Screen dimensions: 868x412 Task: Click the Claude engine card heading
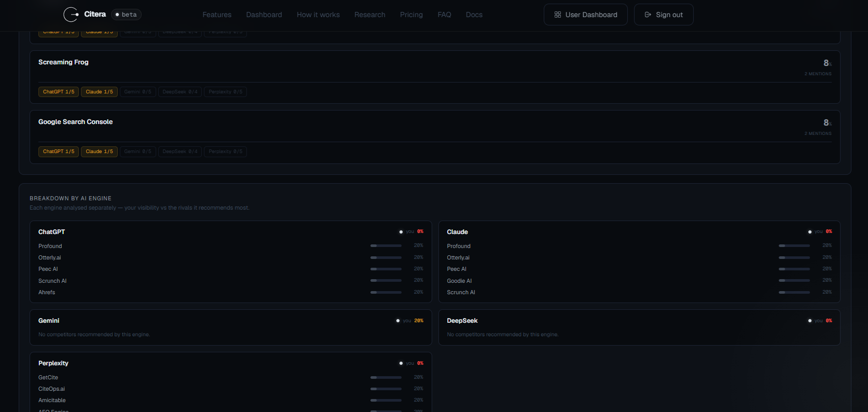[x=458, y=232]
